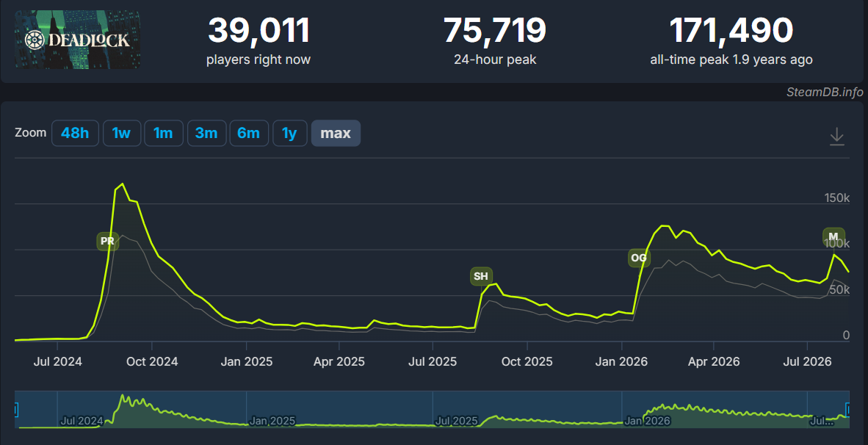Click the Jul 2025 x-axis label
This screenshot has height=445, width=868.
click(433, 361)
